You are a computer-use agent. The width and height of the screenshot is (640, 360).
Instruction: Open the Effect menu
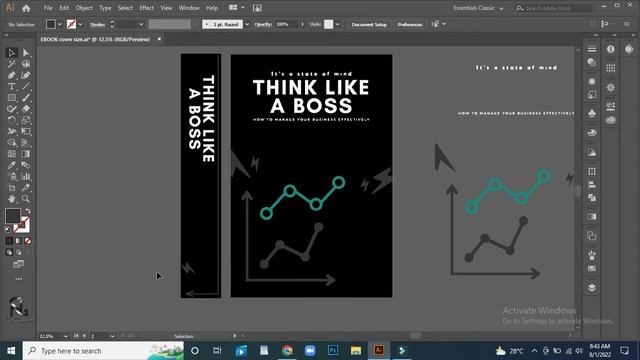point(147,8)
